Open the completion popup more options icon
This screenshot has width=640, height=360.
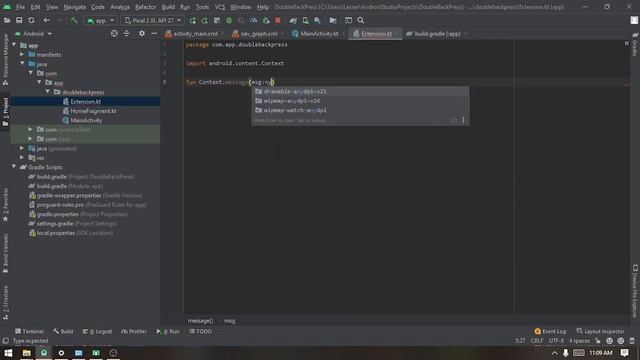(463, 120)
